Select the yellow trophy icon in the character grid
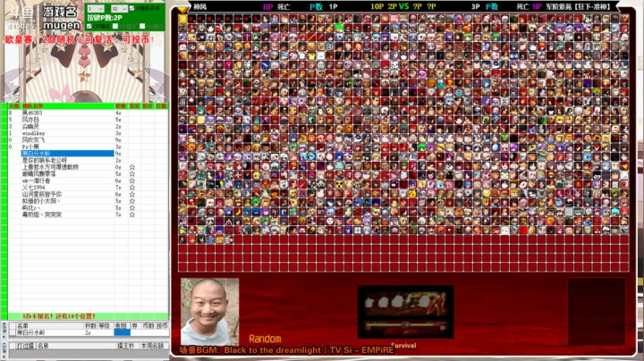This screenshot has height=361, width=644. point(182,19)
